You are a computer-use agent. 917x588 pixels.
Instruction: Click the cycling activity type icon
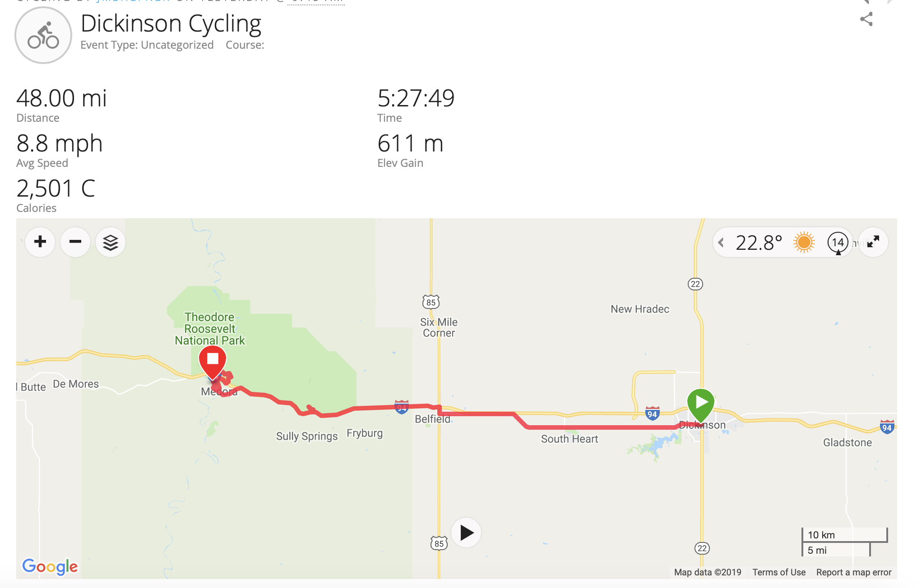(43, 36)
